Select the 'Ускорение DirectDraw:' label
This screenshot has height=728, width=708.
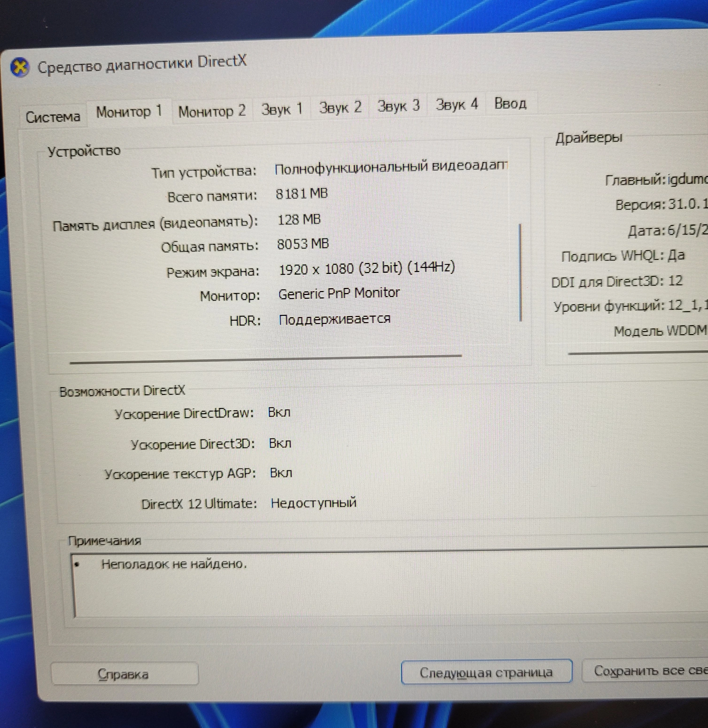coord(184,414)
